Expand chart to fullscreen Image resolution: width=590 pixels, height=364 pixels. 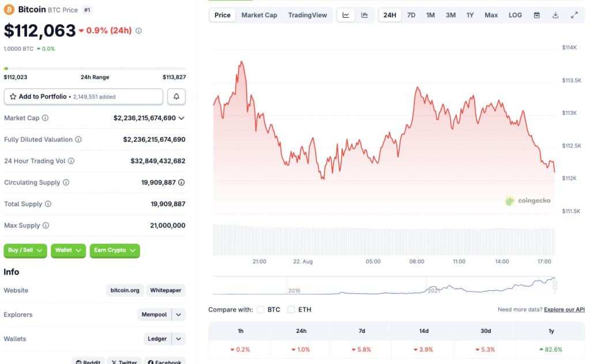tap(574, 15)
